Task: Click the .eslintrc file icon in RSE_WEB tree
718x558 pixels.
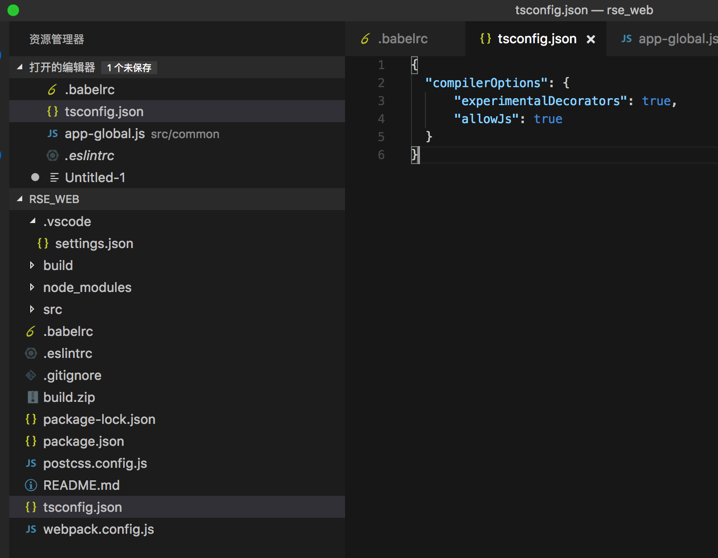Action: 31,353
